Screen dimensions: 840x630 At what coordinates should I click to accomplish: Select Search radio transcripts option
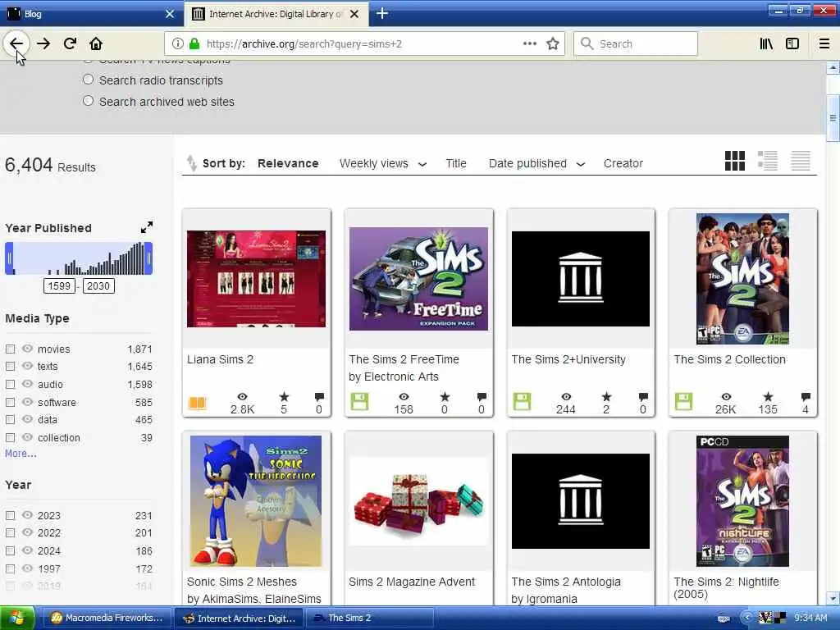tap(89, 80)
